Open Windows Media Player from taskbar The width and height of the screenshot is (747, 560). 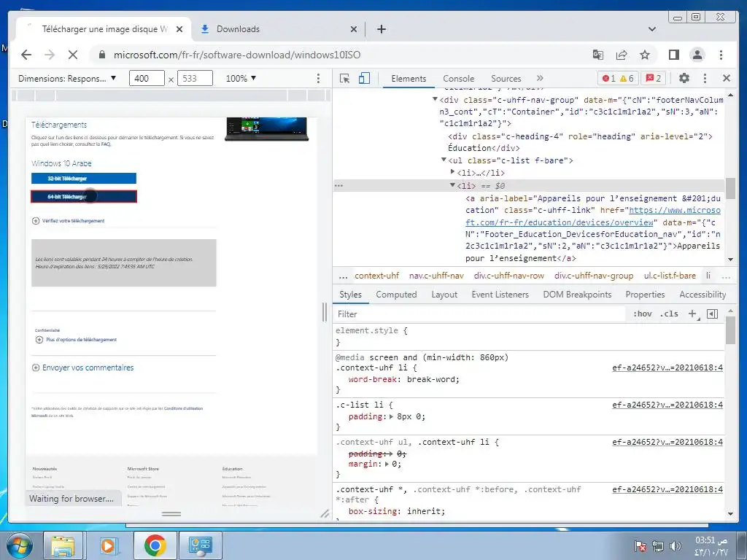[x=108, y=545]
